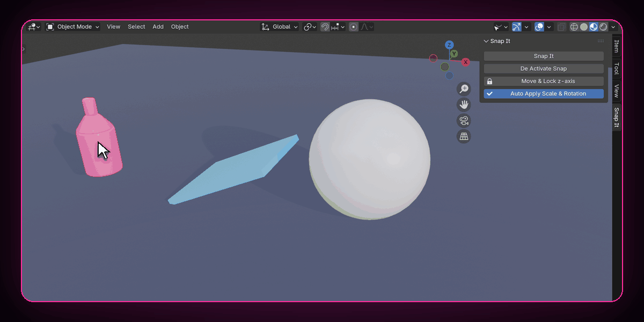Toggle the show gizmos button
Image resolution: width=644 pixels, height=322 pixels.
pos(517,27)
